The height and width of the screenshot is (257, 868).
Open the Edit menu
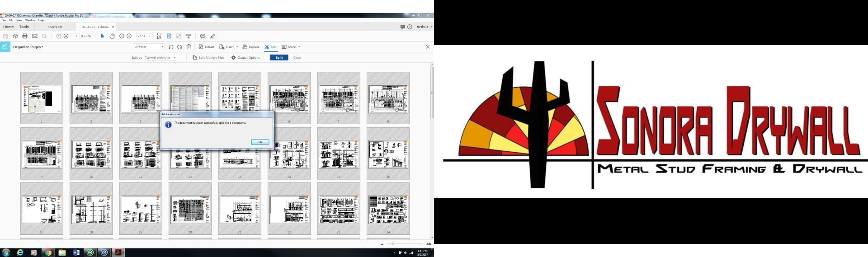tap(11, 20)
